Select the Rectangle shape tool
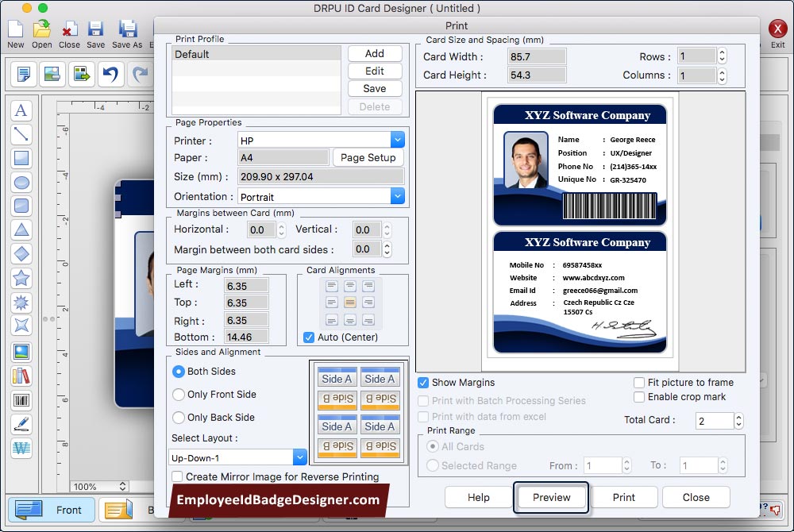The image size is (794, 532). [x=21, y=159]
